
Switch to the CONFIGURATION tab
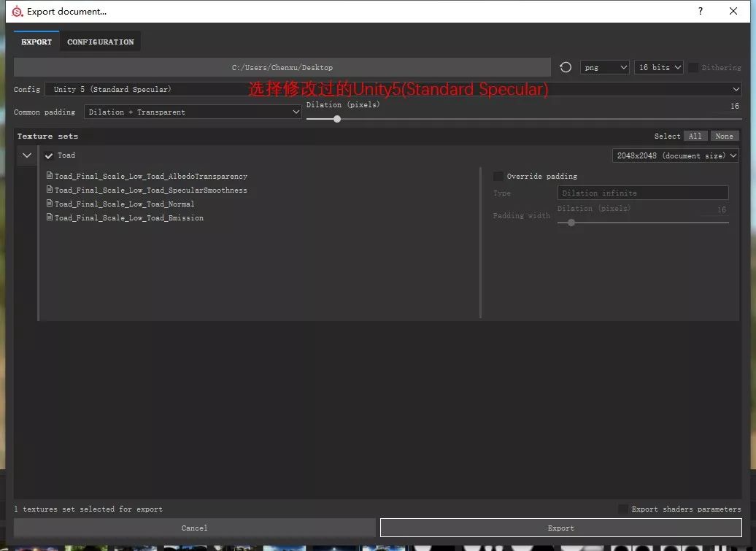(100, 42)
